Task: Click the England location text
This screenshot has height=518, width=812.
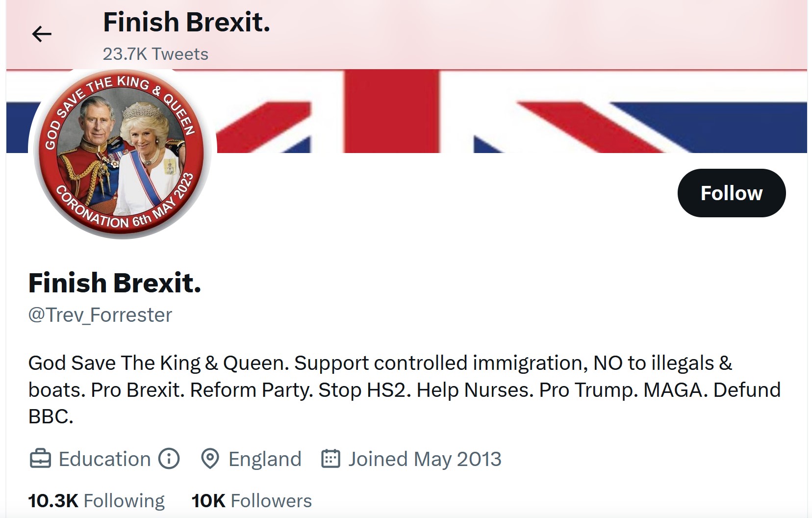Action: 265,459
